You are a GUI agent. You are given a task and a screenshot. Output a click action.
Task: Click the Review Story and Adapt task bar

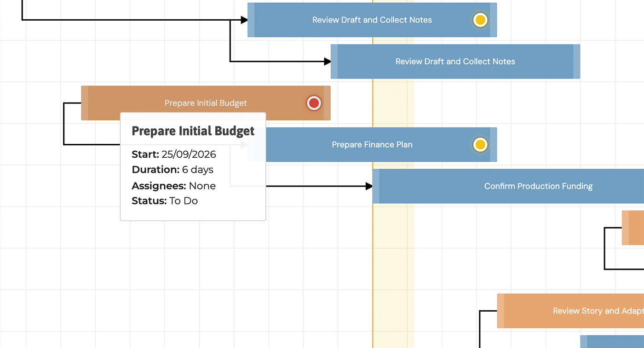click(570, 311)
